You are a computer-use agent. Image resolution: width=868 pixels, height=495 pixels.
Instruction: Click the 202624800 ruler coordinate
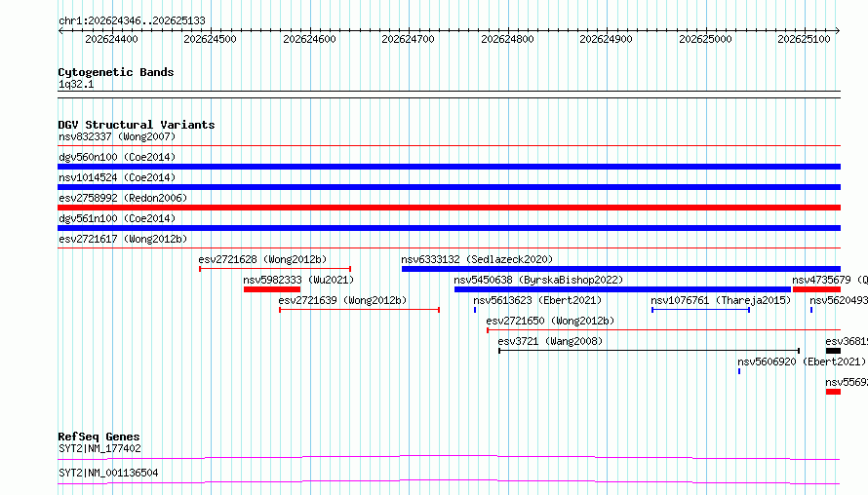(x=507, y=39)
